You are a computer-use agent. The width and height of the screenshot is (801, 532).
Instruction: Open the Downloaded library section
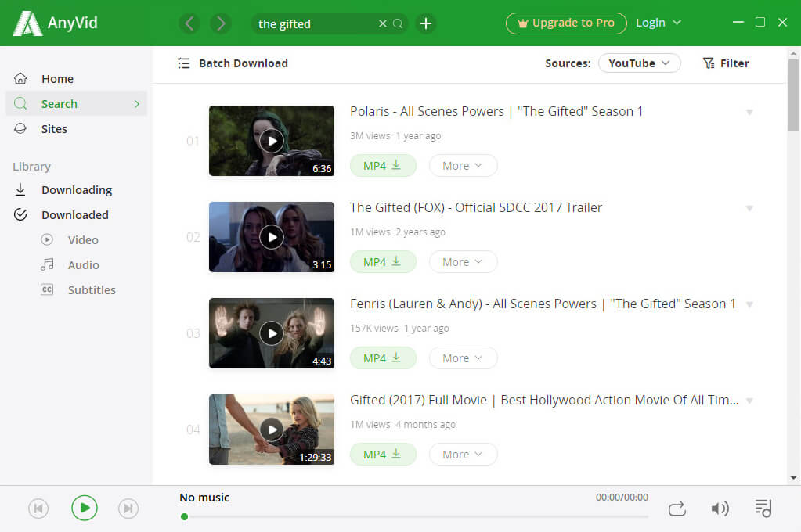coord(75,215)
